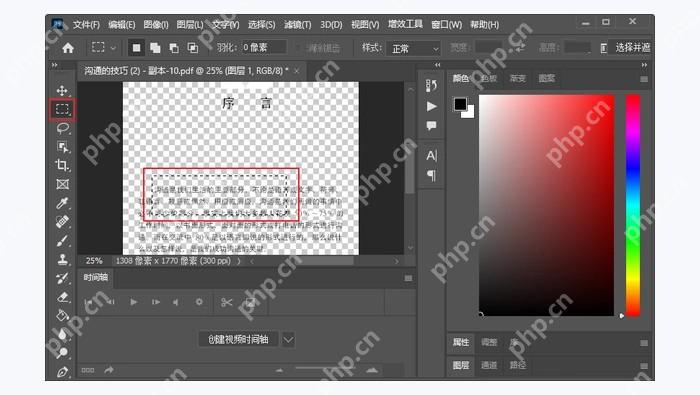Close the 沟通的技巧 document tab
The height and width of the screenshot is (395, 700).
coord(297,71)
